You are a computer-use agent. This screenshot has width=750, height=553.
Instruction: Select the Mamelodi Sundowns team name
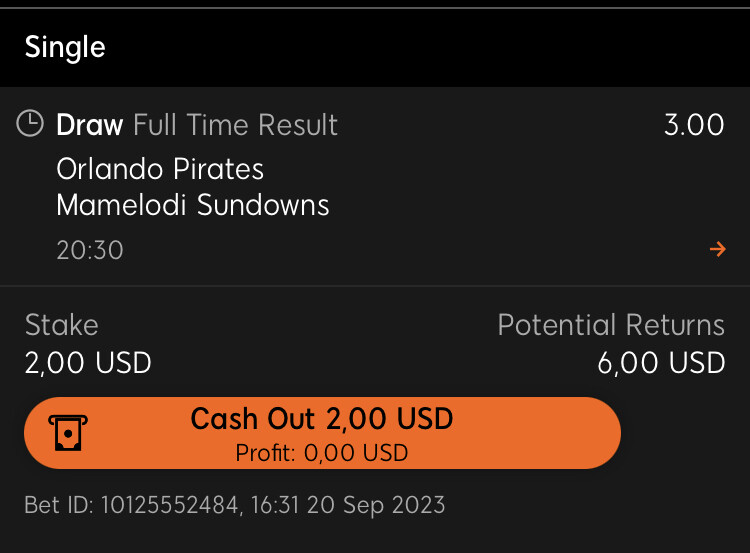pyautogui.click(x=193, y=205)
